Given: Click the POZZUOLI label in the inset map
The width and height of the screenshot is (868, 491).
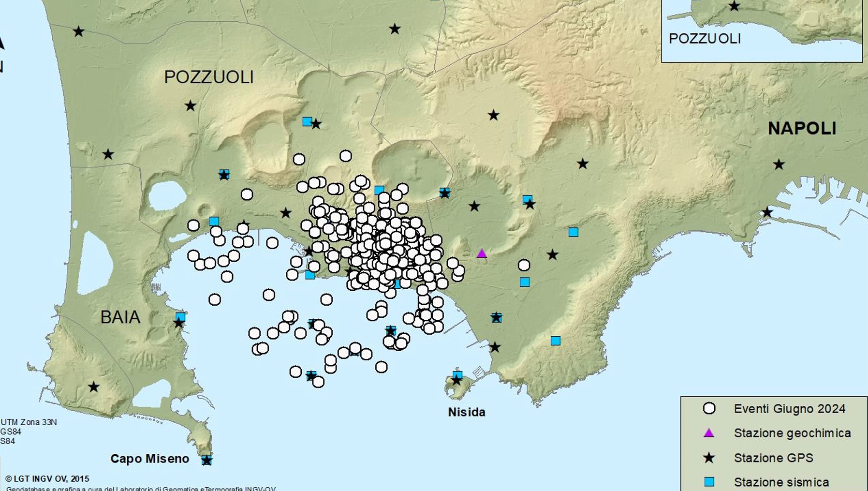Looking at the screenshot, I should pyautogui.click(x=705, y=39).
